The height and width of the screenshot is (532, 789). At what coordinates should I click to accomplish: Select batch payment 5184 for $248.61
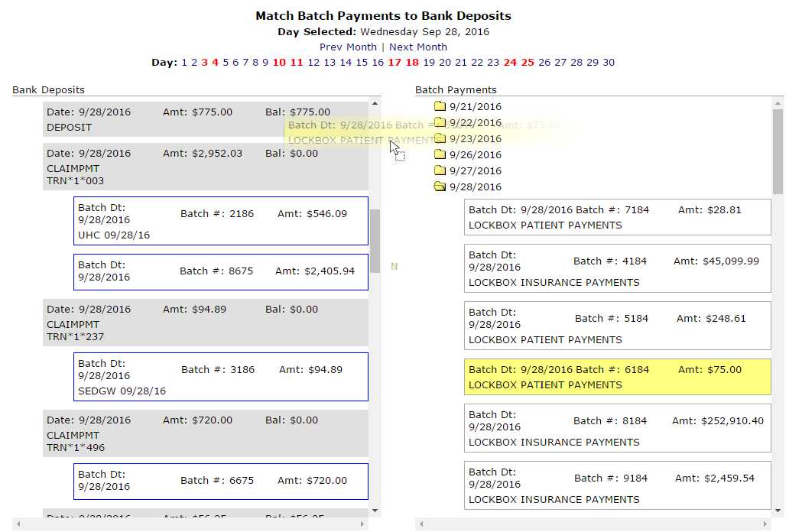(x=618, y=326)
